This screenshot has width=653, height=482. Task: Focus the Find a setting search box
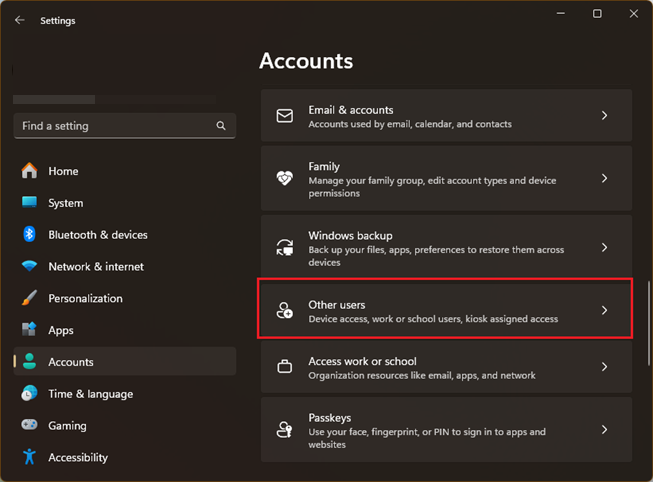[x=125, y=126]
